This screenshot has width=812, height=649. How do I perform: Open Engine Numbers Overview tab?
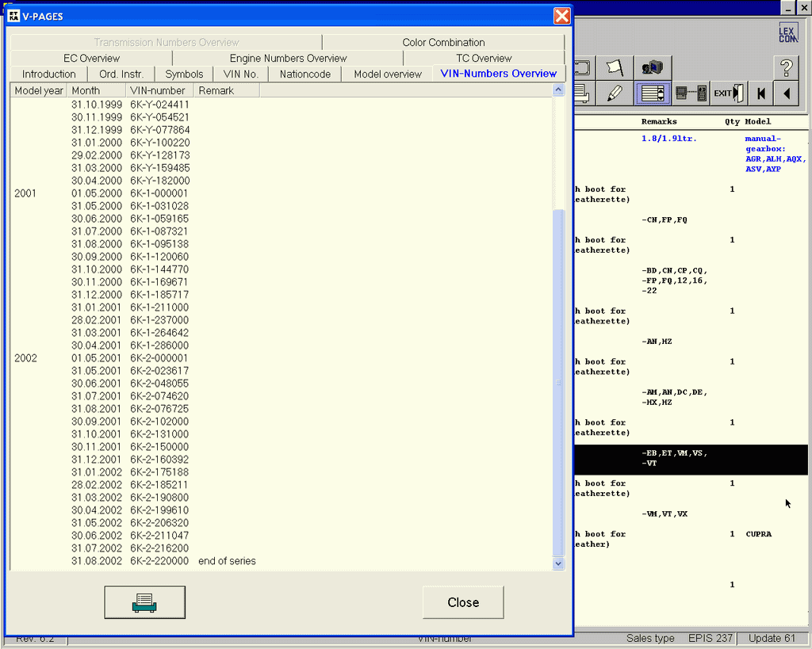[x=288, y=59]
